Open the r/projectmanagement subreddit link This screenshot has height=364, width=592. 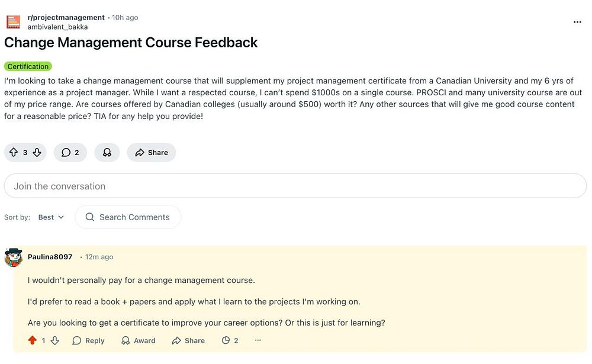(66, 17)
